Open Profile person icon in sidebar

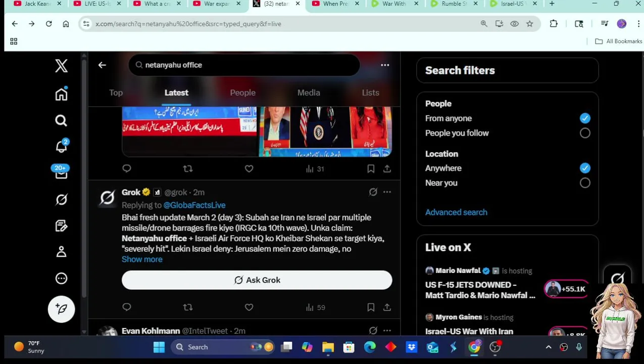61,252
